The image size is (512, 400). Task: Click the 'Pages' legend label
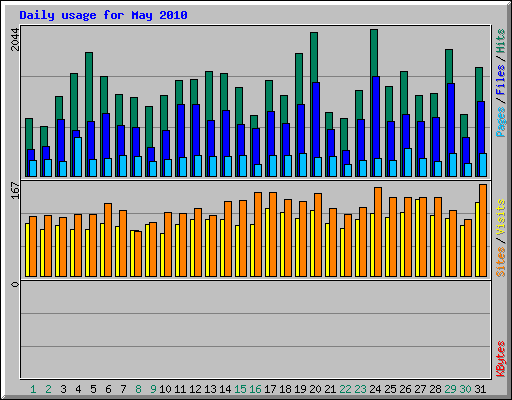501,122
